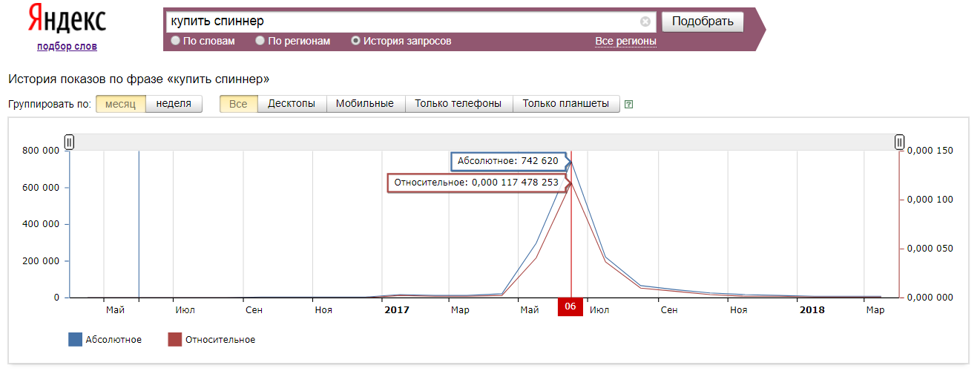The image size is (980, 374).
Task: Select the По словам radio button
Action: tap(176, 41)
